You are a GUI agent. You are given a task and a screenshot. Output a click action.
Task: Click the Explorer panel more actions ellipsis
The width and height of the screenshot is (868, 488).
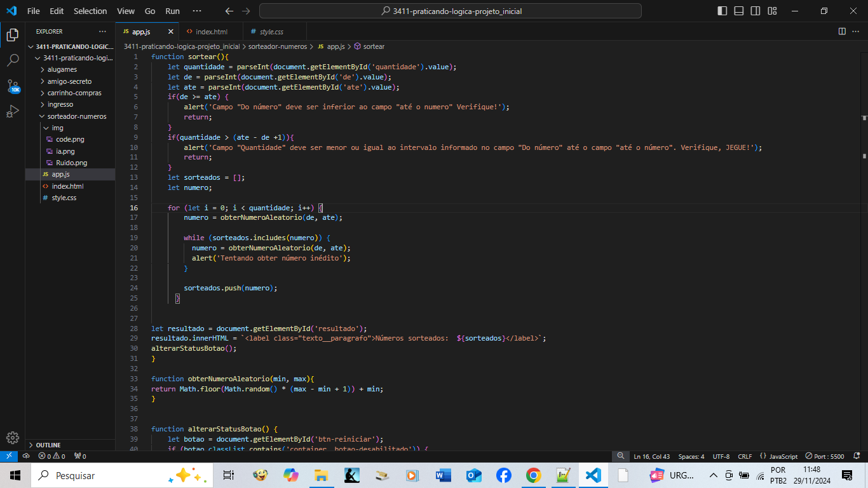103,31
